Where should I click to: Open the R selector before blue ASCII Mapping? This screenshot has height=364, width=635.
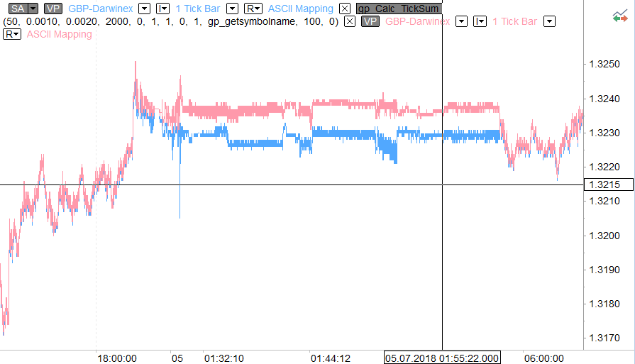[x=253, y=9]
